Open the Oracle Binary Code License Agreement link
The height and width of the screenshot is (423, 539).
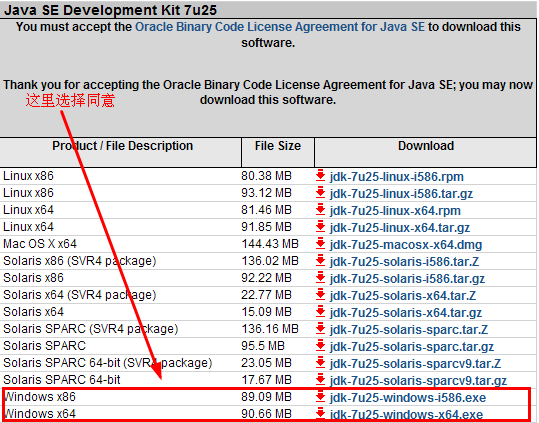click(280, 27)
